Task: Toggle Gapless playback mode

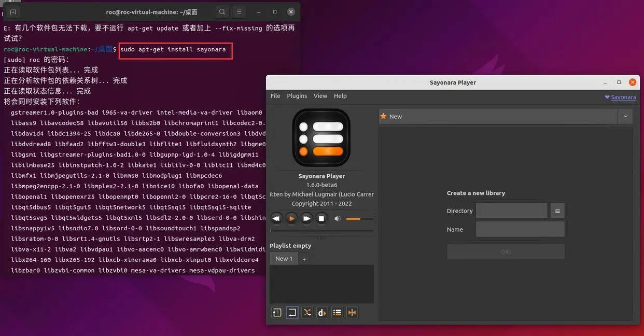Action: pos(352,312)
